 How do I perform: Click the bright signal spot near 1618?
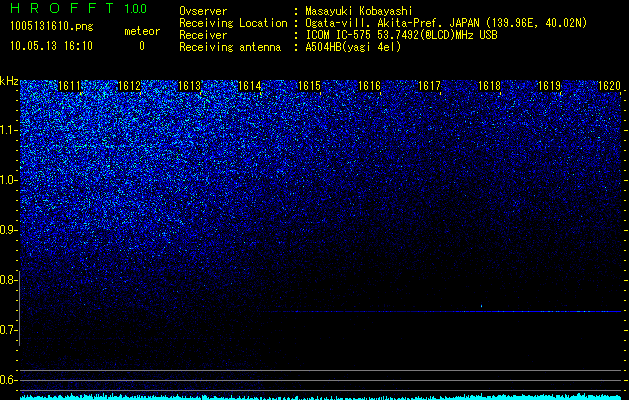tap(481, 306)
